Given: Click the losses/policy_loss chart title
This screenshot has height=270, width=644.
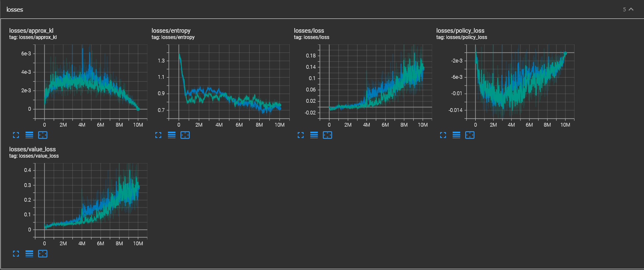Looking at the screenshot, I should pos(460,31).
